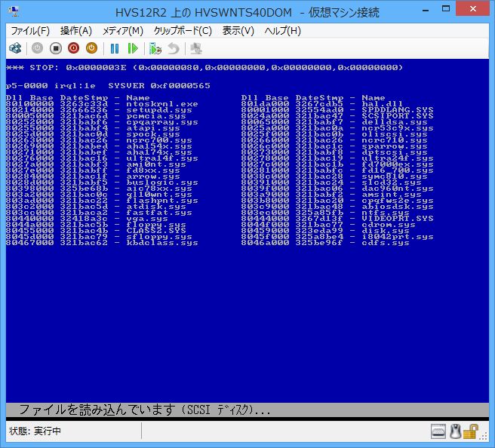Click the Revert undo arrow icon

tap(174, 48)
